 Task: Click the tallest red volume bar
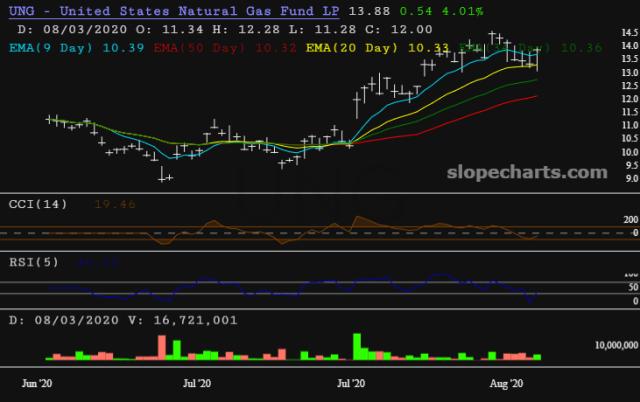(162, 347)
